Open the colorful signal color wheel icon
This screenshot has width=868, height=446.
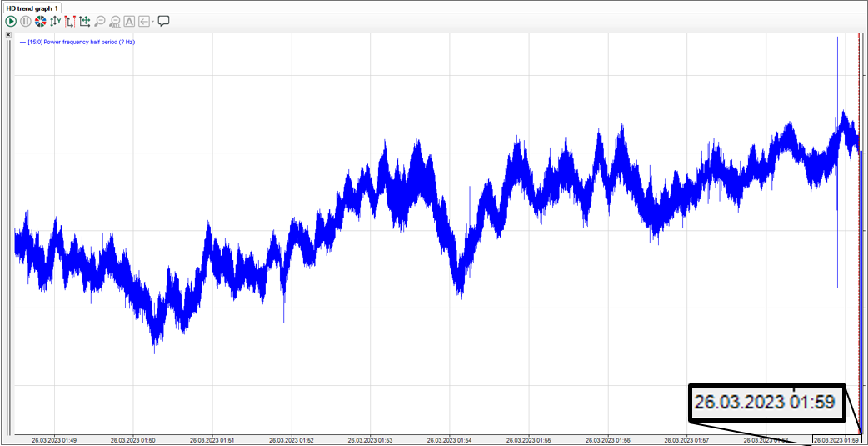[41, 22]
